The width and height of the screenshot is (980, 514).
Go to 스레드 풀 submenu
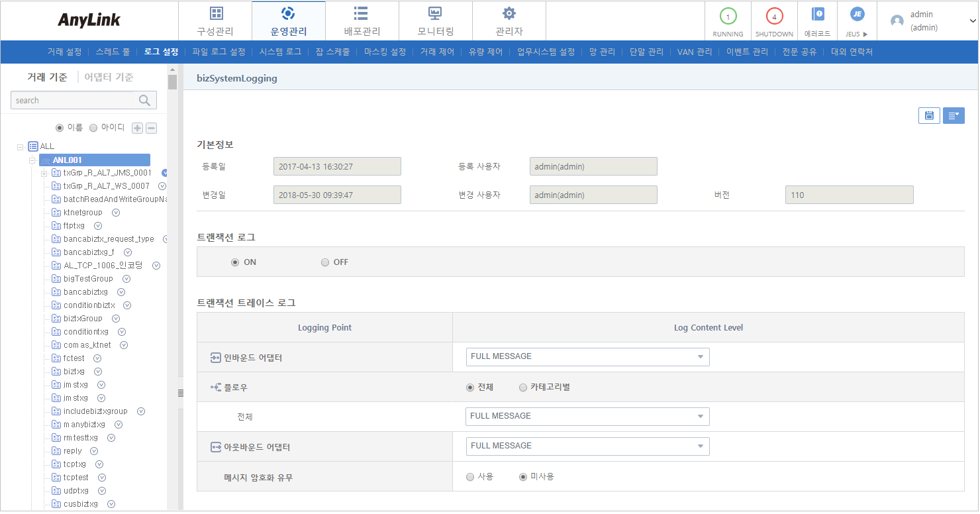pos(113,52)
